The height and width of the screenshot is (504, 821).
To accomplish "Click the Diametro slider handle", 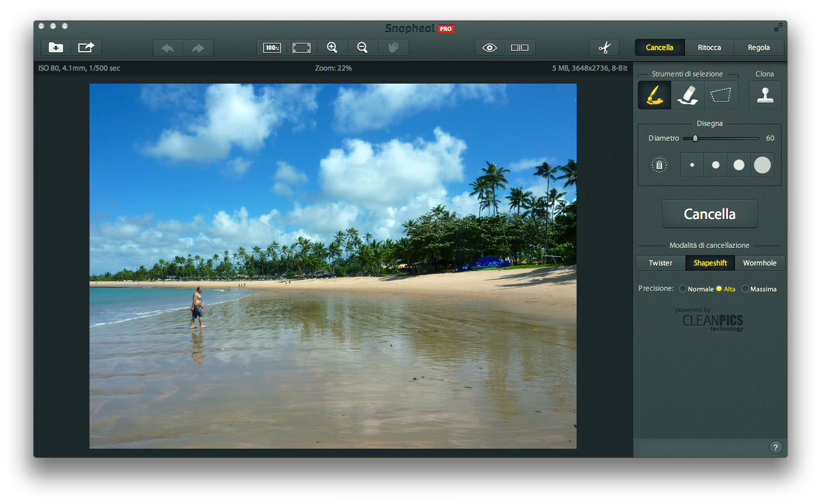I will (695, 138).
